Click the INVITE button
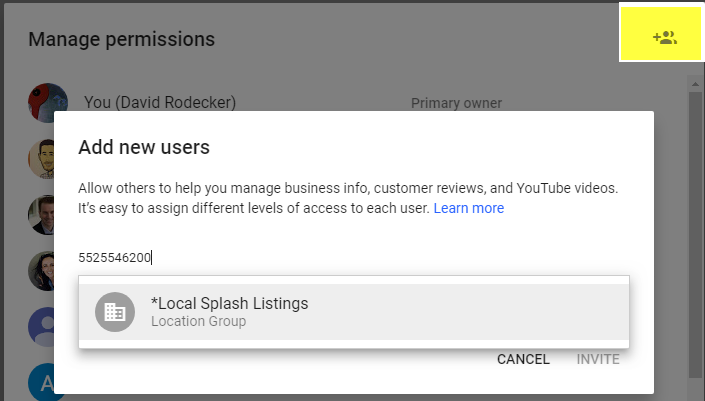The width and height of the screenshot is (705, 401). [x=598, y=359]
